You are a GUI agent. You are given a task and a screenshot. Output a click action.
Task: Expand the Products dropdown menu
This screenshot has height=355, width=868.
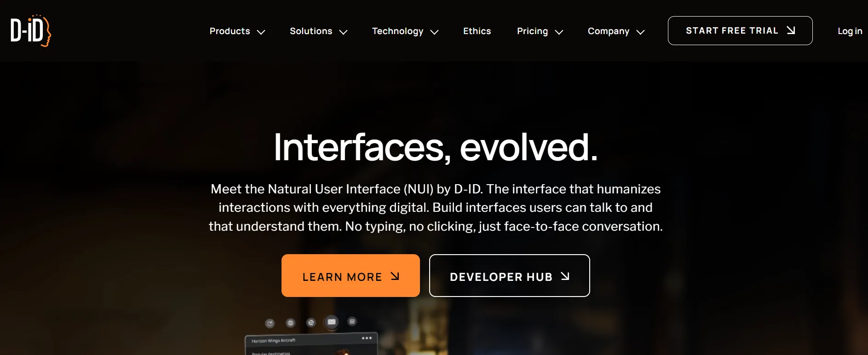pyautogui.click(x=237, y=31)
